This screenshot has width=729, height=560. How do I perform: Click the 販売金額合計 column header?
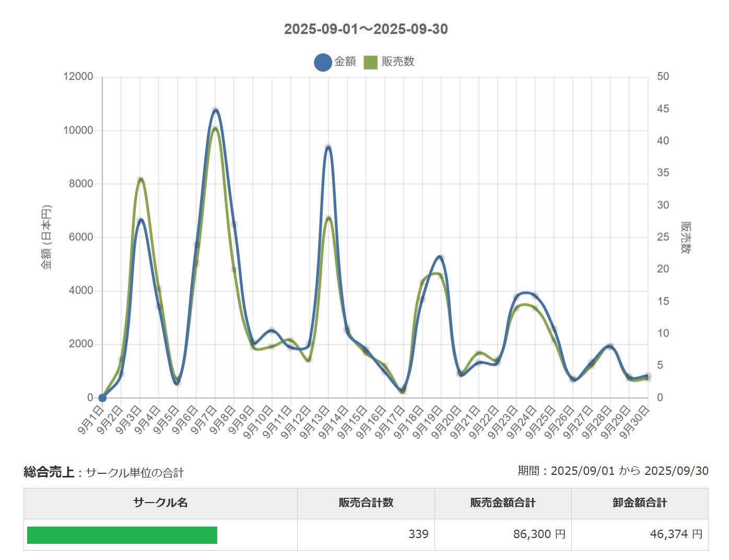(x=502, y=503)
